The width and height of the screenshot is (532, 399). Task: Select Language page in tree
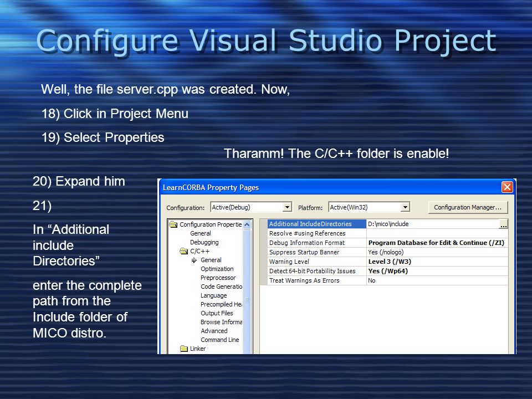[x=213, y=295]
